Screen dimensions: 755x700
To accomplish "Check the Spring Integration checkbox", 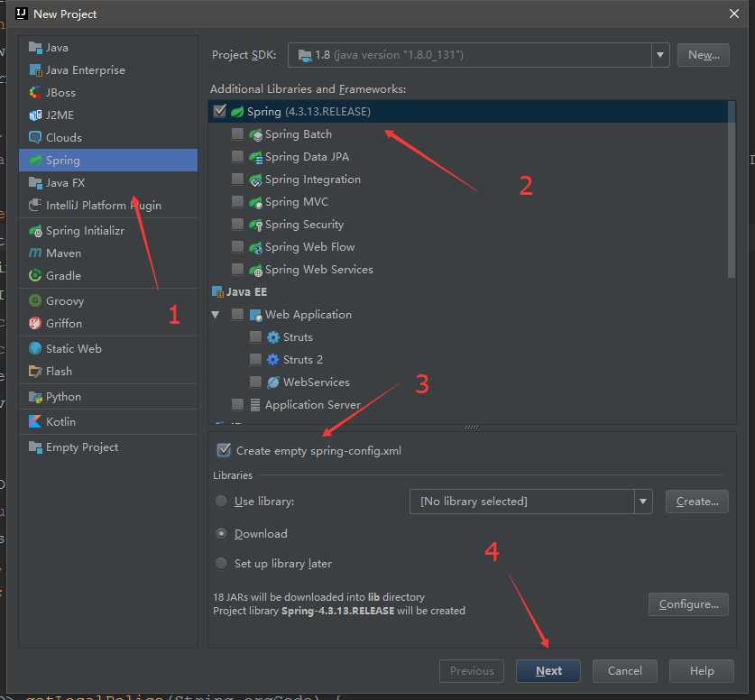I will [x=237, y=180].
